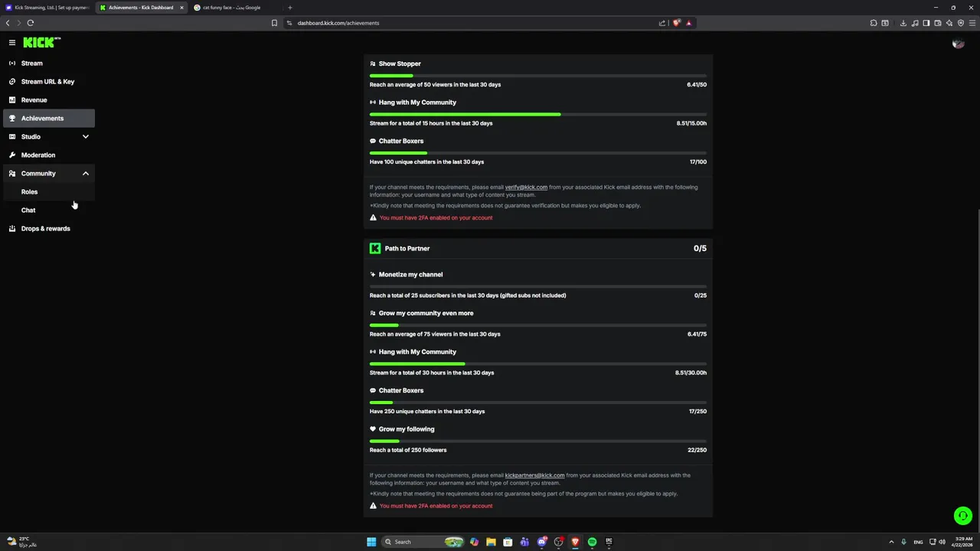Click the Path to Partner Kick badge icon

[375, 249]
